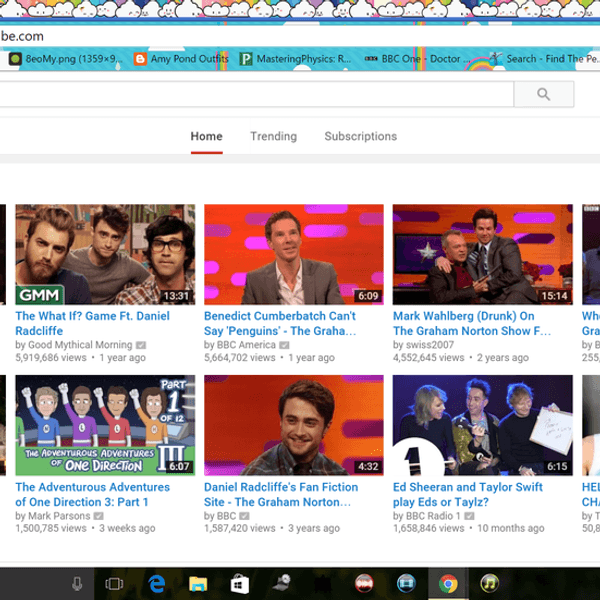Open the 8eoMy.png bookmark

65,59
